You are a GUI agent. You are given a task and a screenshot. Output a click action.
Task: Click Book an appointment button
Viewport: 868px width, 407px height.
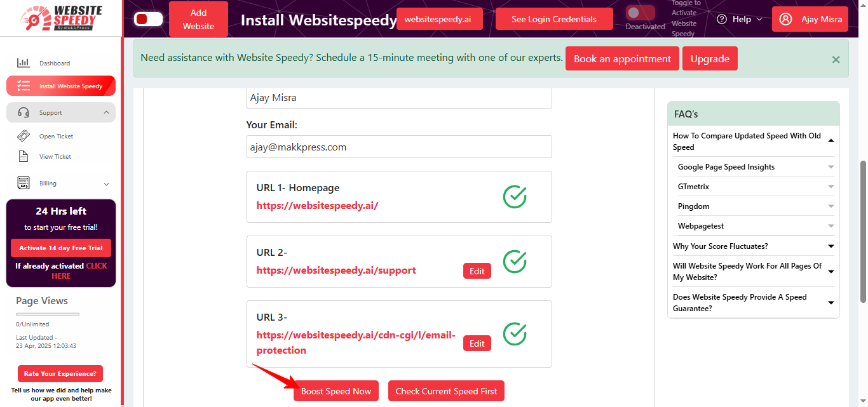[622, 58]
